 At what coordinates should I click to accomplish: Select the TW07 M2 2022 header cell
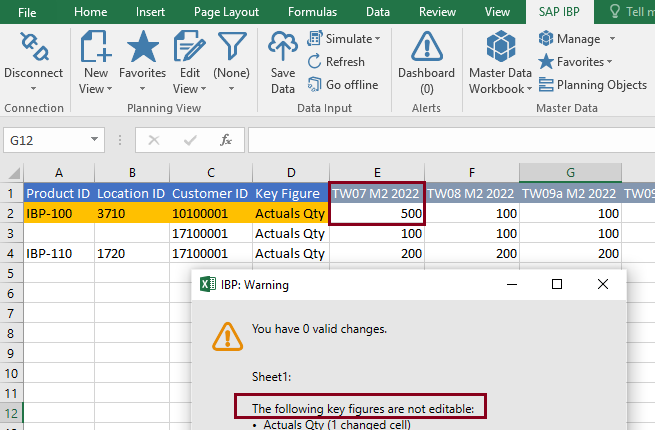377,193
